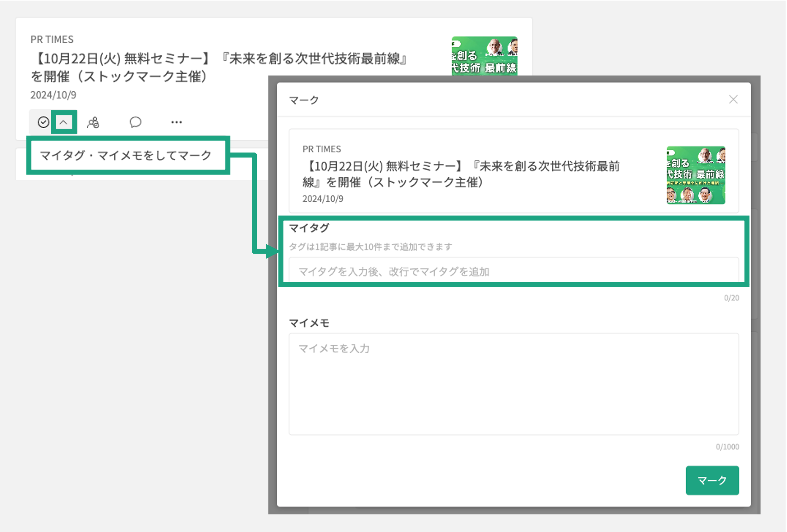This screenshot has width=787, height=532.
Task: Focus the マイメモ text area
Action: (x=514, y=384)
